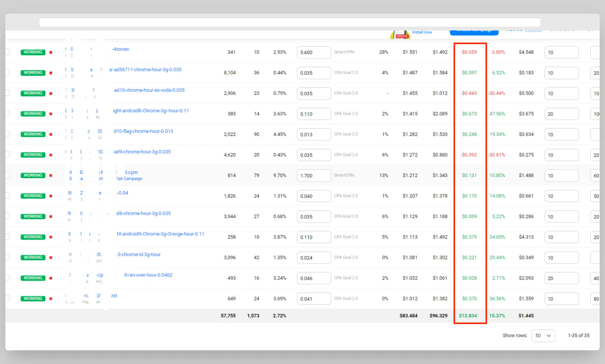Open the -fr/en-over-hour-0.0462 campaign link
The height and width of the screenshot is (364, 605).
pyautogui.click(x=148, y=275)
